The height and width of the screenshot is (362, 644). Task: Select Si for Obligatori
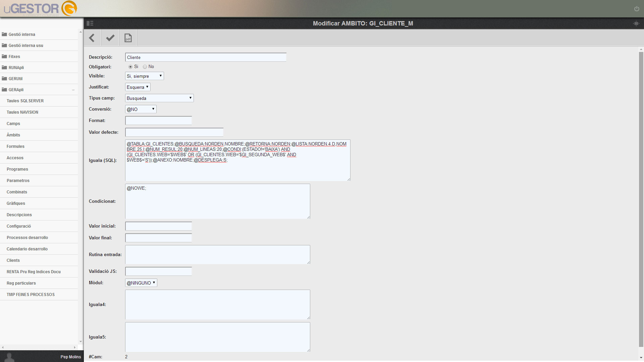130,67
